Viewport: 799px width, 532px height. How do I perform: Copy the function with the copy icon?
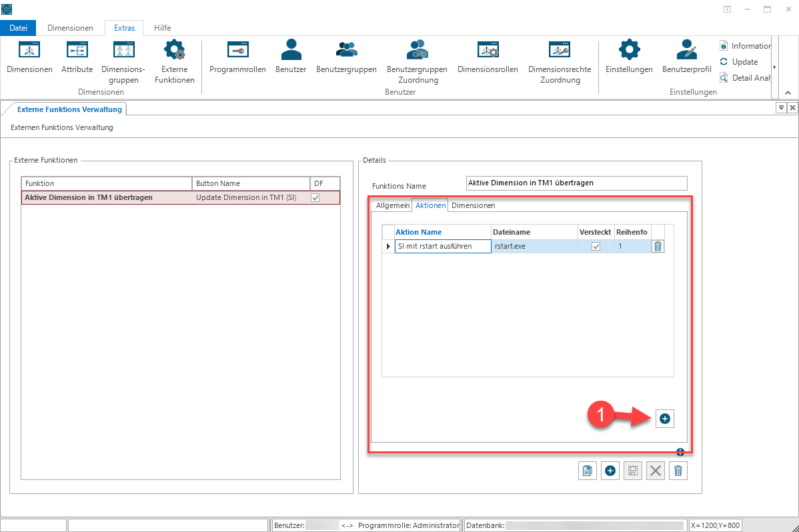tap(588, 471)
